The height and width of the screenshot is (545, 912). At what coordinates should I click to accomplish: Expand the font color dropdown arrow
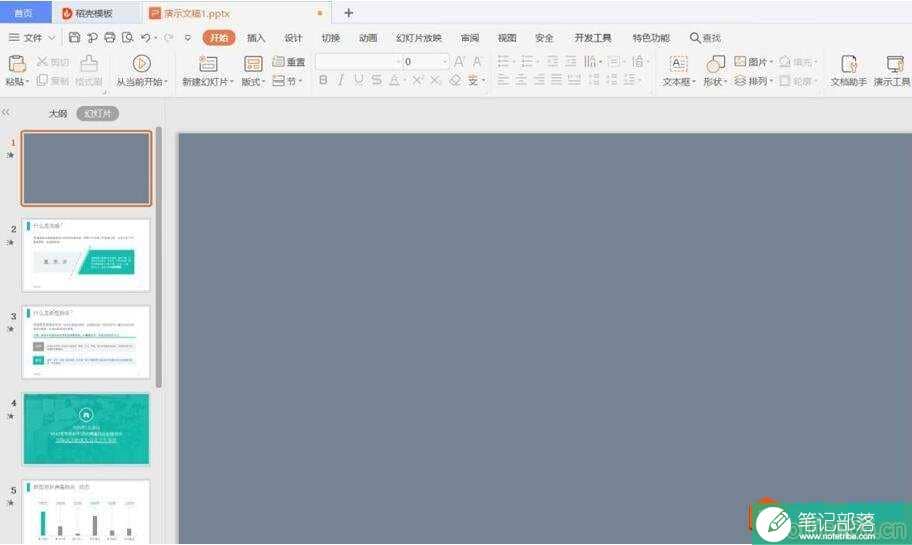pos(404,81)
